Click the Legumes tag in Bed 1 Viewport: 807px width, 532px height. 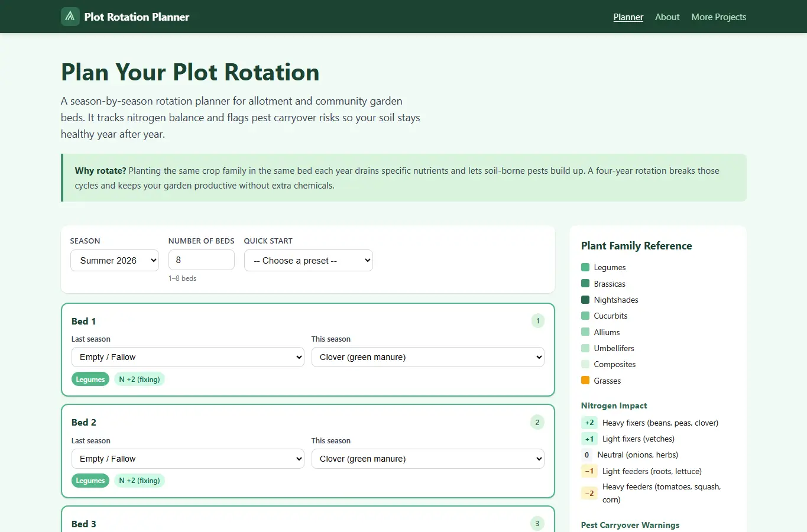point(90,379)
